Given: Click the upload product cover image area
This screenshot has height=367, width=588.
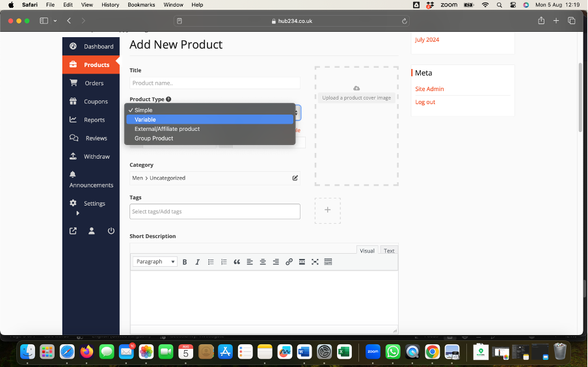Looking at the screenshot, I should [356, 126].
